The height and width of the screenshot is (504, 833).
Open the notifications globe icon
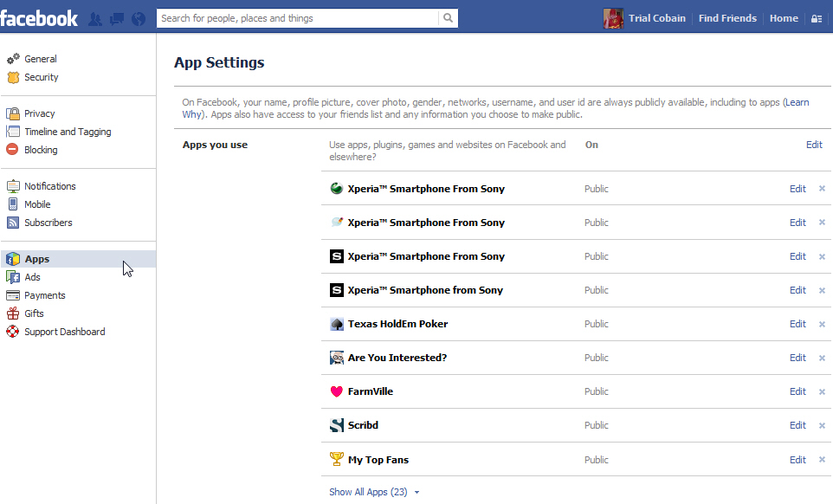click(138, 18)
